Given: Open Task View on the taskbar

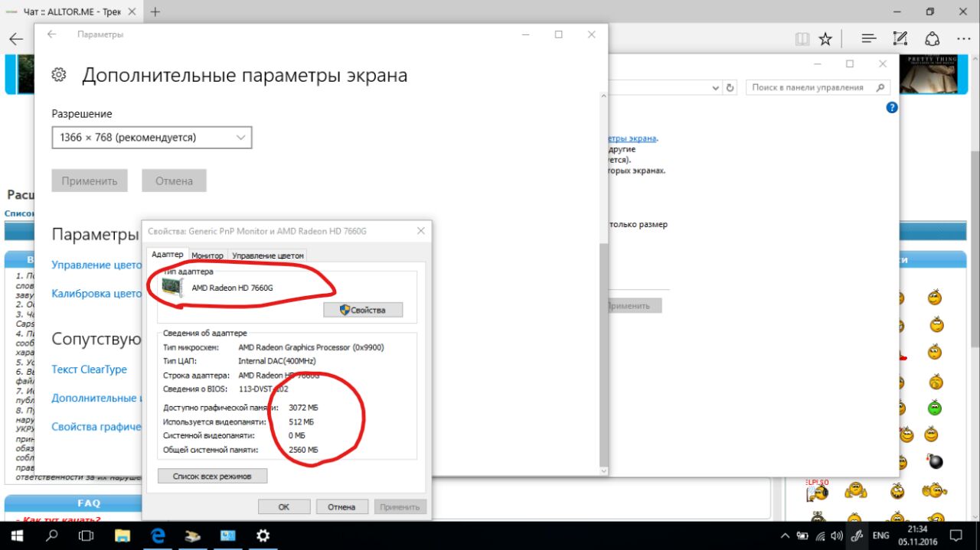Looking at the screenshot, I should [x=87, y=535].
